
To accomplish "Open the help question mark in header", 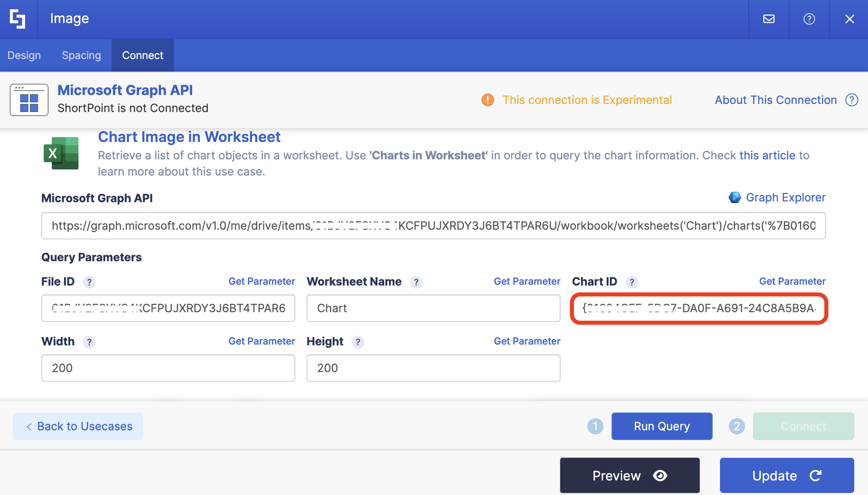I will [x=809, y=19].
